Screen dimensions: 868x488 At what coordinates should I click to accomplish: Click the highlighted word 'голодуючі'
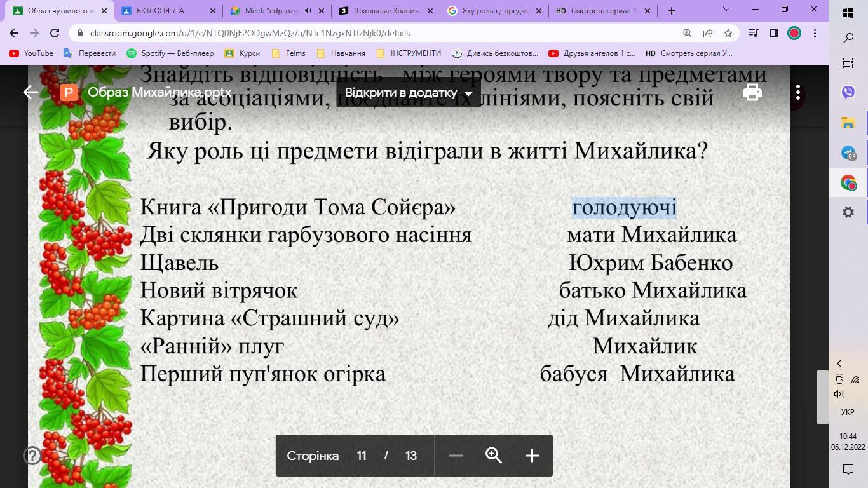tap(624, 207)
